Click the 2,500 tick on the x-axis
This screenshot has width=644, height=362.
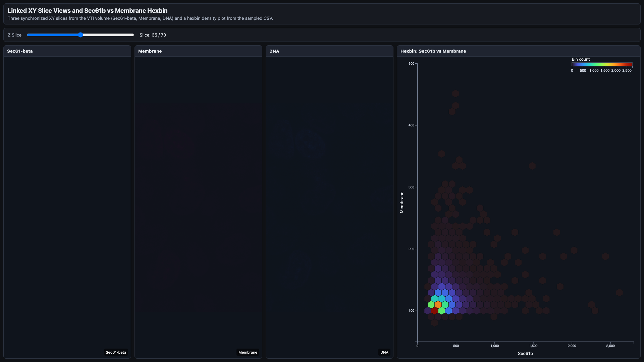610,346
